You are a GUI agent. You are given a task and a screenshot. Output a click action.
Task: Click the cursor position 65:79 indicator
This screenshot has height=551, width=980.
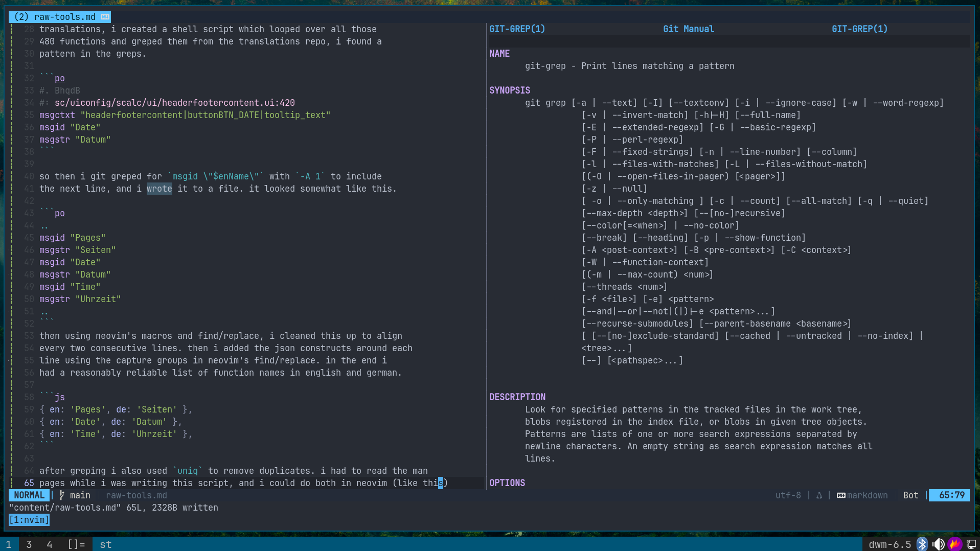click(951, 495)
